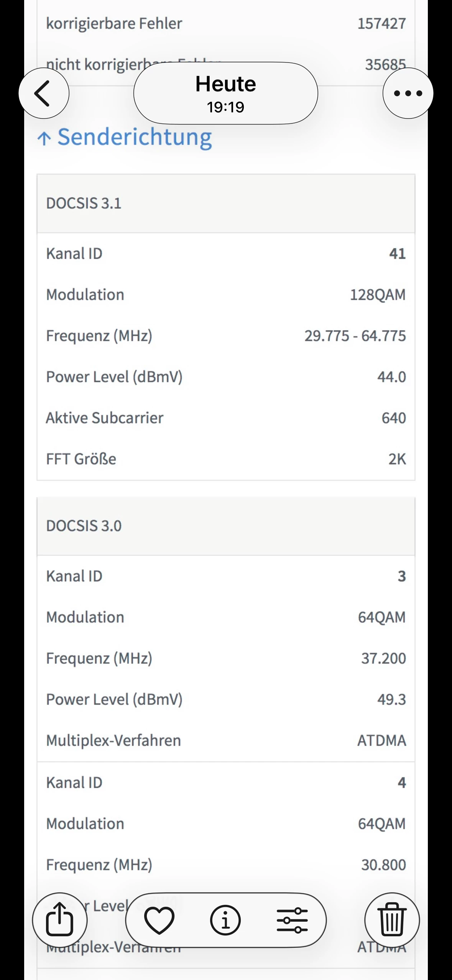The image size is (452, 980).
Task: Tap the DOCSIS 3.1 section header
Action: 84,203
